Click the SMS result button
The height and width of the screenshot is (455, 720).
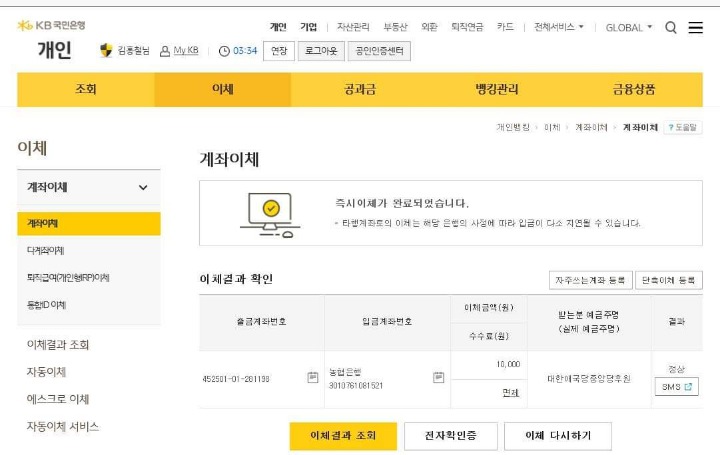tap(676, 387)
